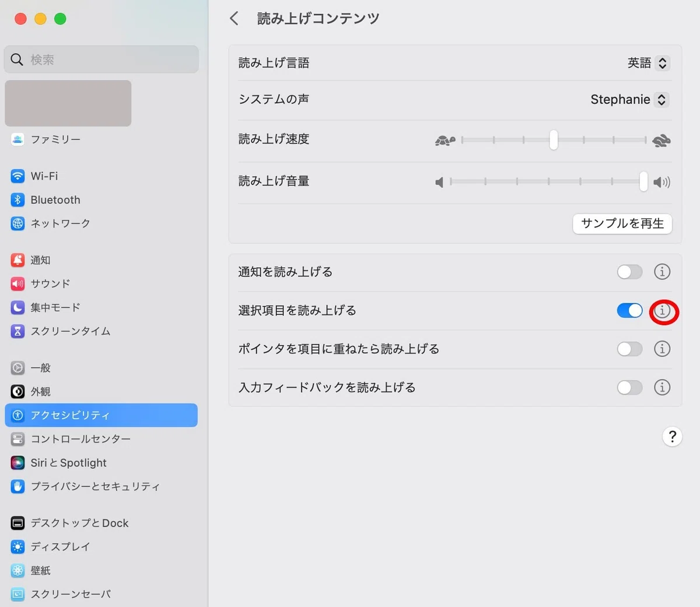Click the デスクトップと Dock icon
The image size is (700, 607).
click(18, 523)
